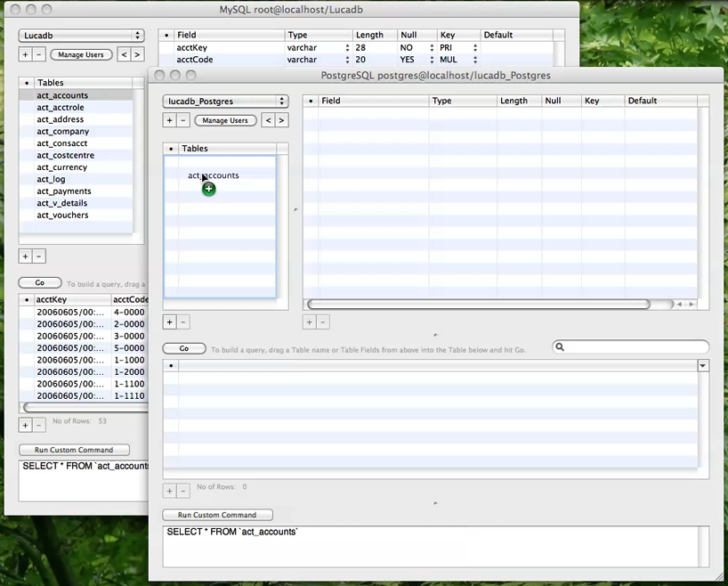Click the minus button below MySQL Tables list
Viewport: 728px width, 586px height.
point(38,256)
